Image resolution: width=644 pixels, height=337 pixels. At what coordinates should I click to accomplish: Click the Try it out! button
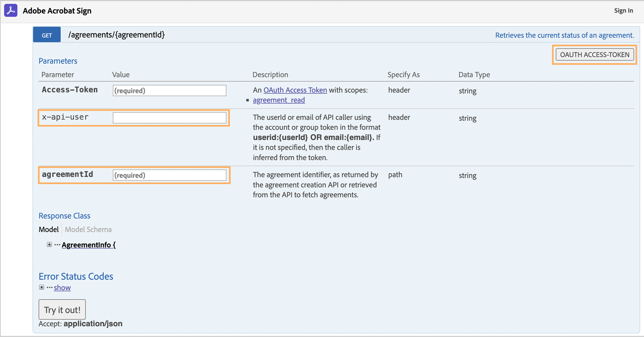[62, 310]
